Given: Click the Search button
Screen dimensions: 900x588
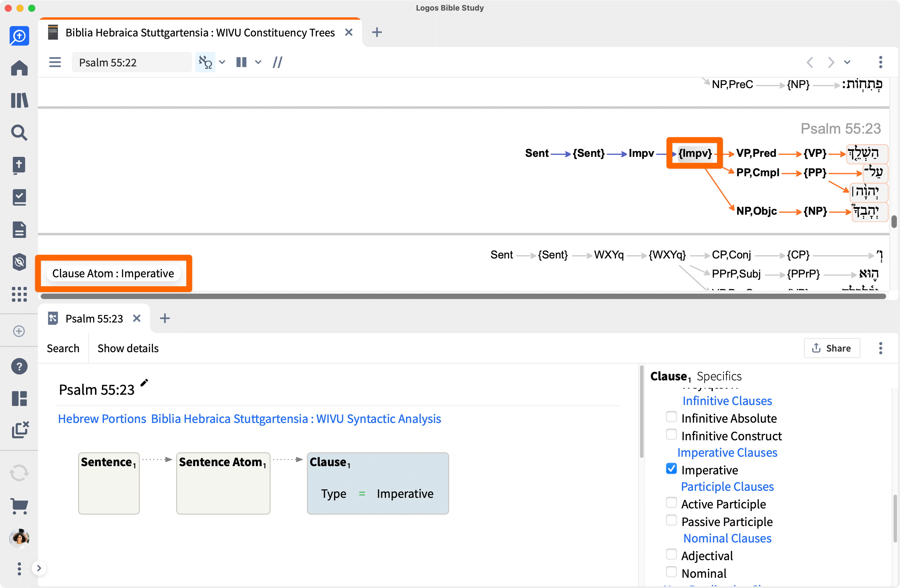Looking at the screenshot, I should [x=63, y=348].
